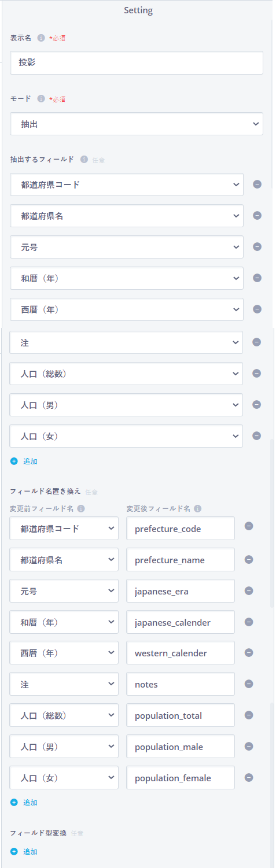
Task: Open the 元号 rename source dropdown
Action: click(64, 590)
